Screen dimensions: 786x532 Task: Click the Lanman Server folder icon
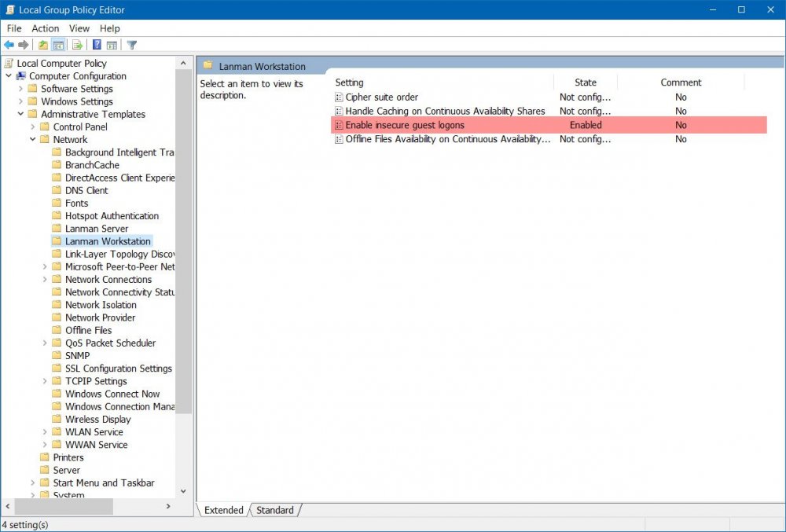pyautogui.click(x=57, y=229)
